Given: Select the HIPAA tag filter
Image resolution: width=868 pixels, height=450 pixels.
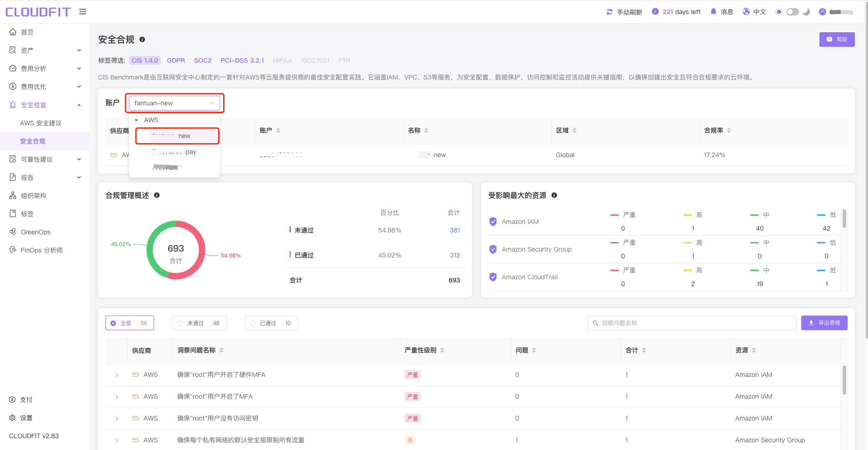Looking at the screenshot, I should [x=282, y=60].
